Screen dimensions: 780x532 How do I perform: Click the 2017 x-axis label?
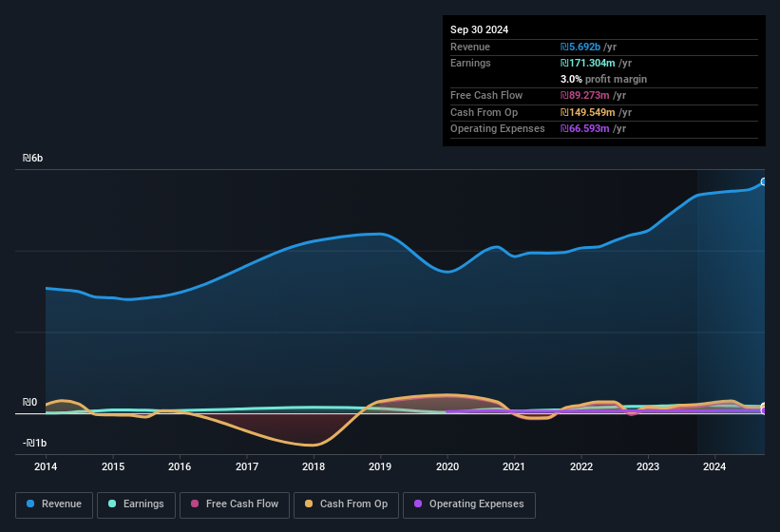tap(247, 466)
